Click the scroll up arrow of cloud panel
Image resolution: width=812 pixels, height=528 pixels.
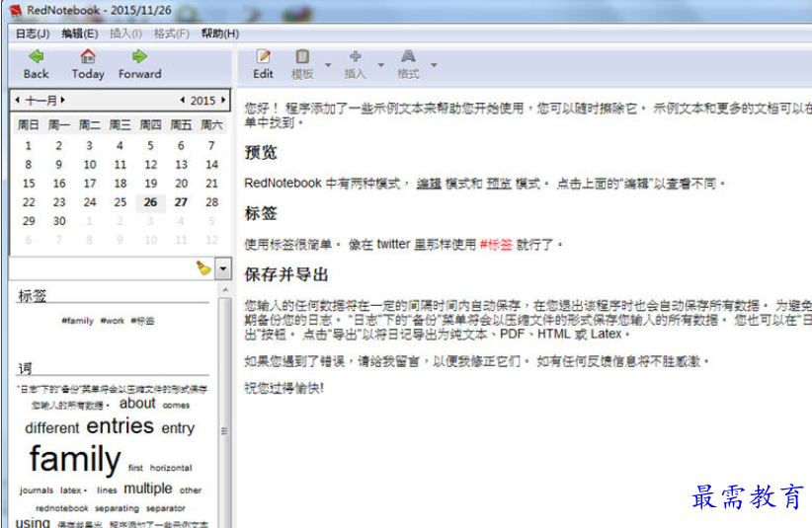click(x=225, y=289)
